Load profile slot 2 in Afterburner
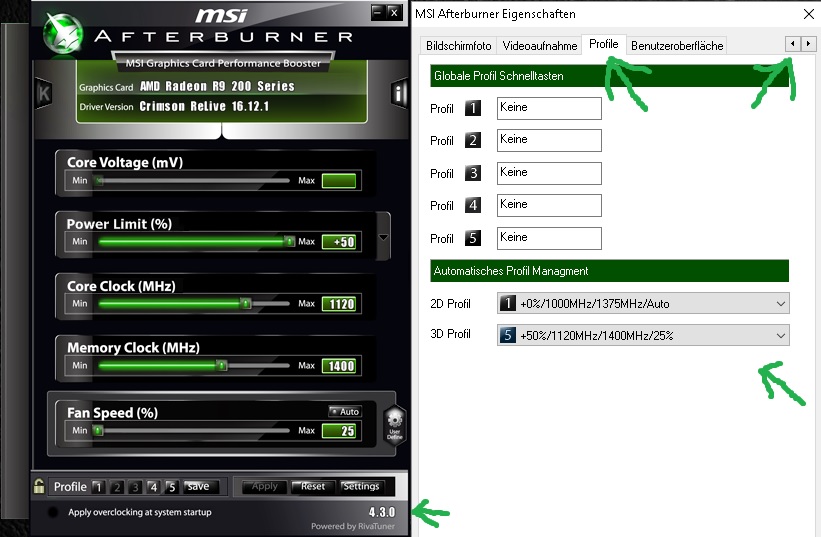This screenshot has height=537, width=821. [117, 487]
